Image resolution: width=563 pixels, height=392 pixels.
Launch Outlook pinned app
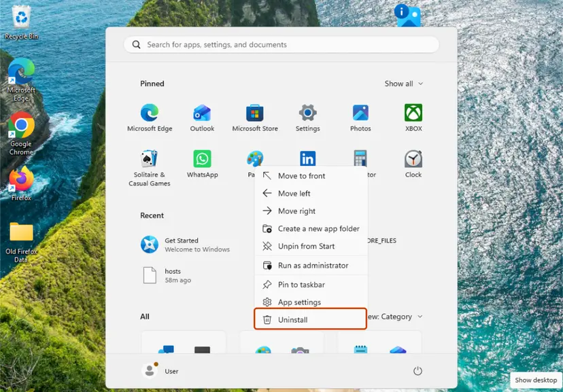[202, 118]
